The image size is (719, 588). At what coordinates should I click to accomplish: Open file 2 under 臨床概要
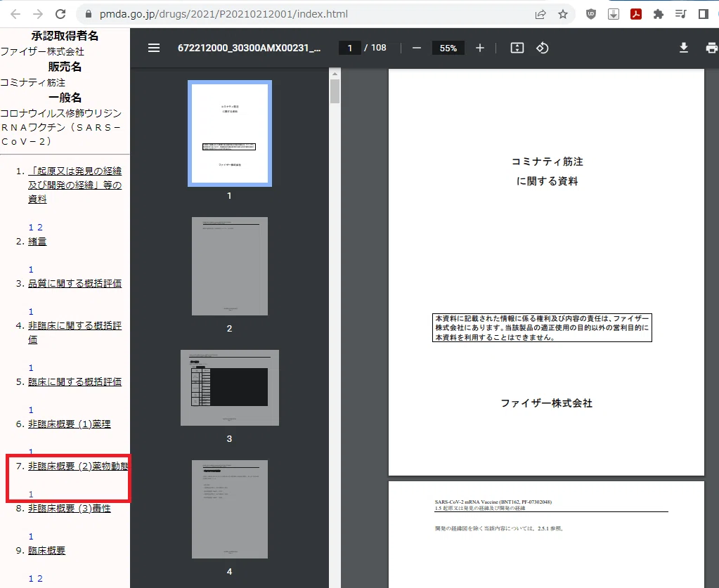40,579
